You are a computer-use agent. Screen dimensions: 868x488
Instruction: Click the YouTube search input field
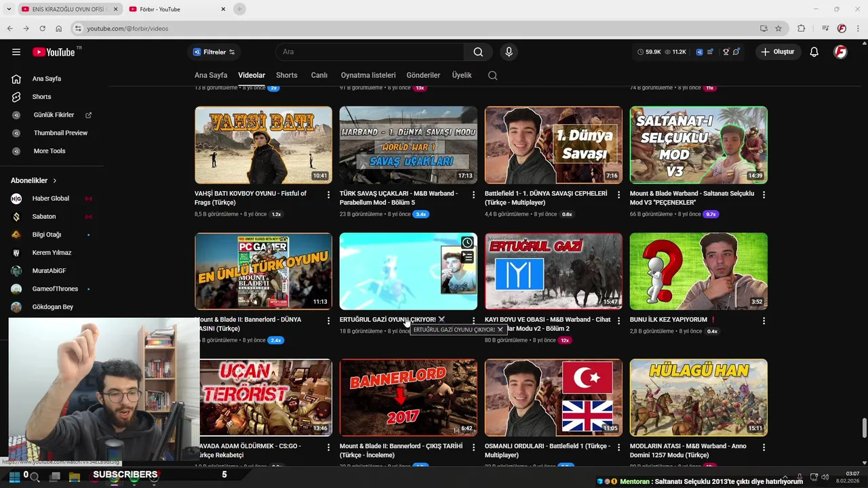coord(370,52)
